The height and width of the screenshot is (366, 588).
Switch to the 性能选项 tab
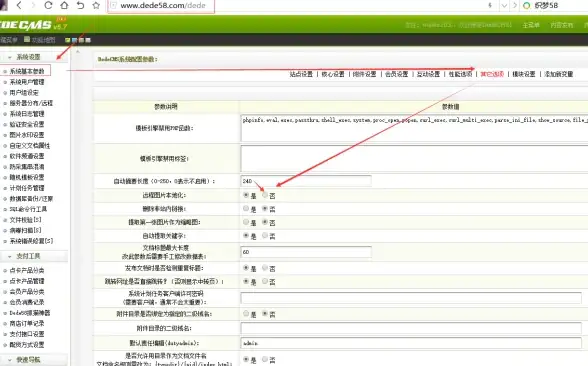(x=460, y=74)
